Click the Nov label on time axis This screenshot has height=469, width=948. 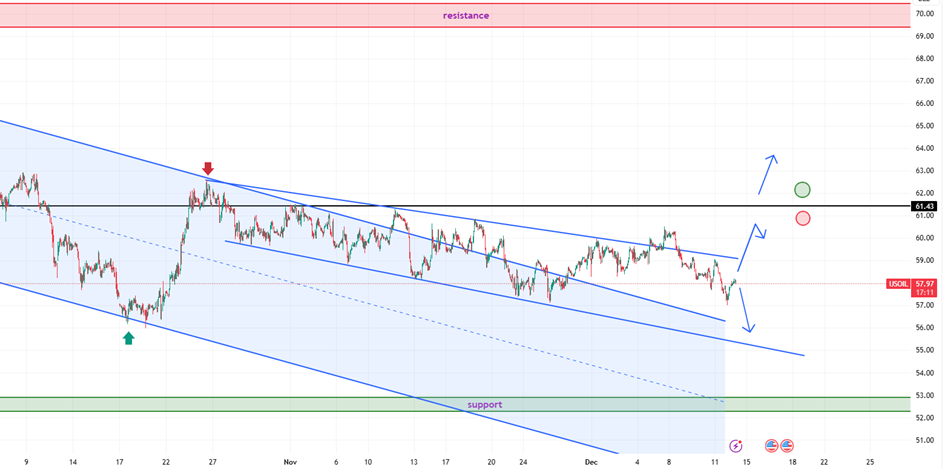click(290, 462)
